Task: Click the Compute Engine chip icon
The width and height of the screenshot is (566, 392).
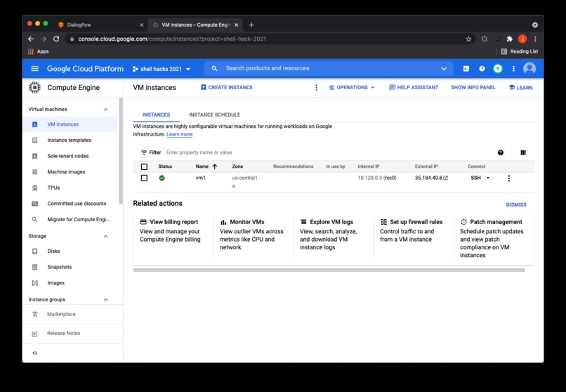Action: (x=34, y=87)
